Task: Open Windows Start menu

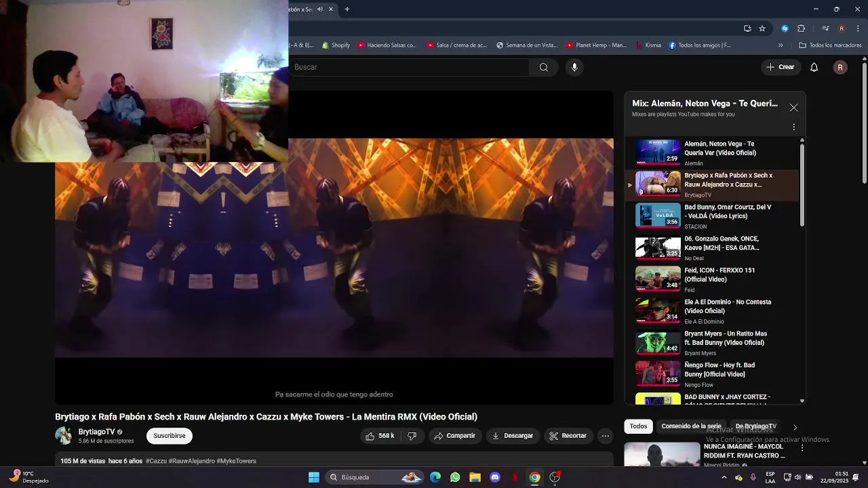Action: point(314,477)
